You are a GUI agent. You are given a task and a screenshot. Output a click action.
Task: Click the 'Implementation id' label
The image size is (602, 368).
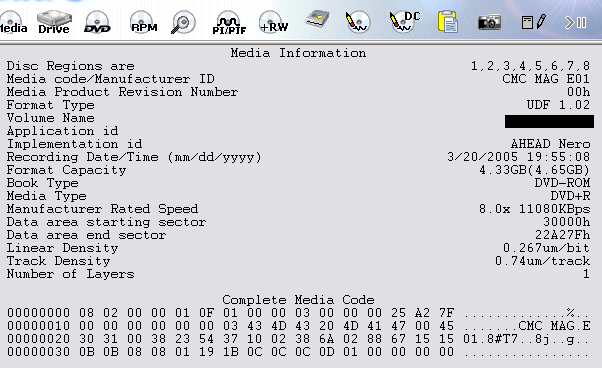click(x=74, y=144)
